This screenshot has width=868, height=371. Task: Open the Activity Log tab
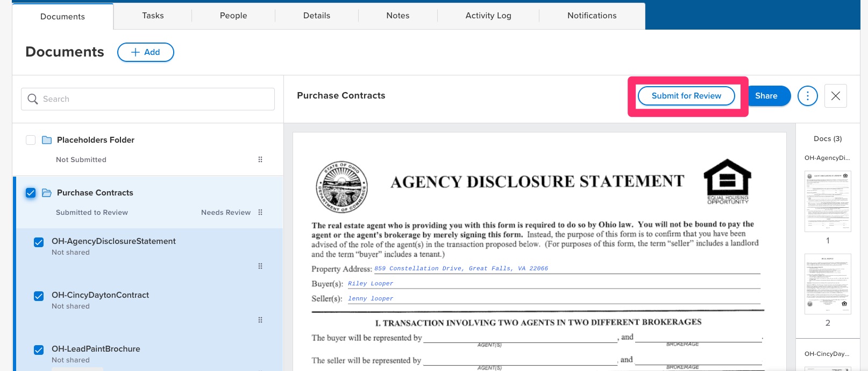(488, 16)
